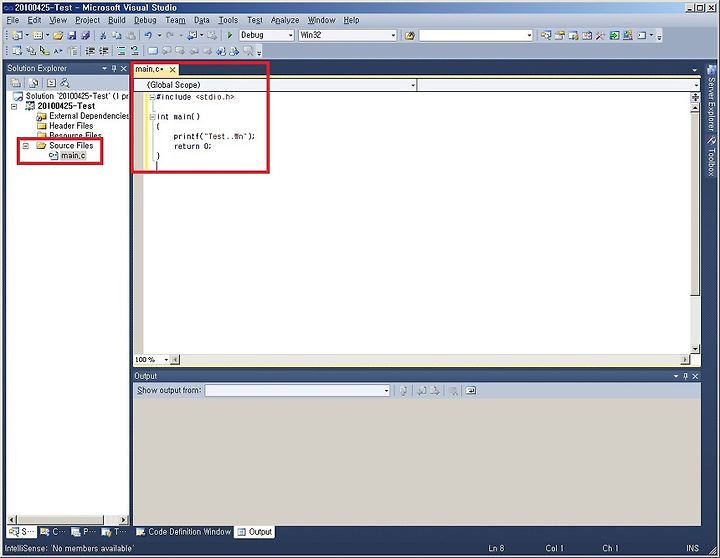Collapse the main() function outline

click(x=152, y=117)
